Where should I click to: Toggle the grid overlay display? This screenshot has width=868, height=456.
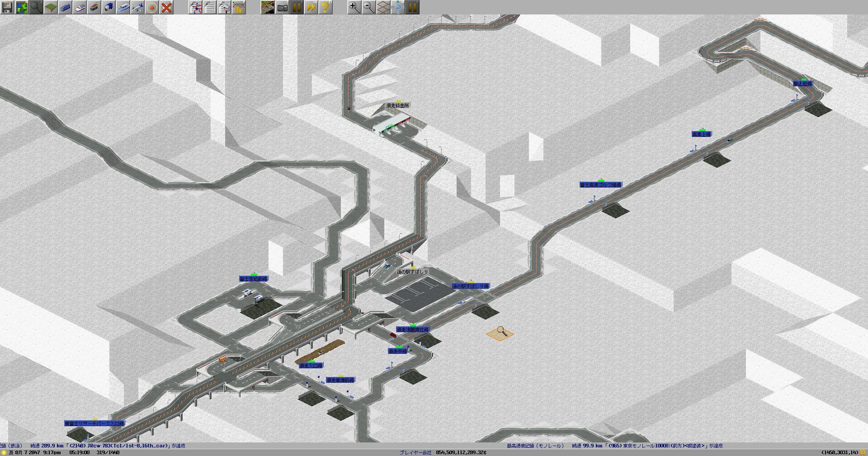tap(383, 7)
